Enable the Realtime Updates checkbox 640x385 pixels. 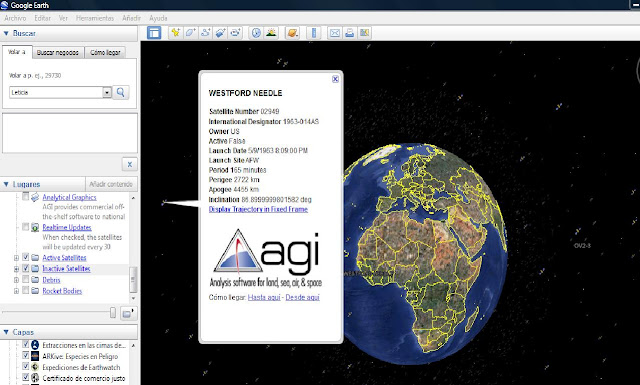(x=25, y=227)
